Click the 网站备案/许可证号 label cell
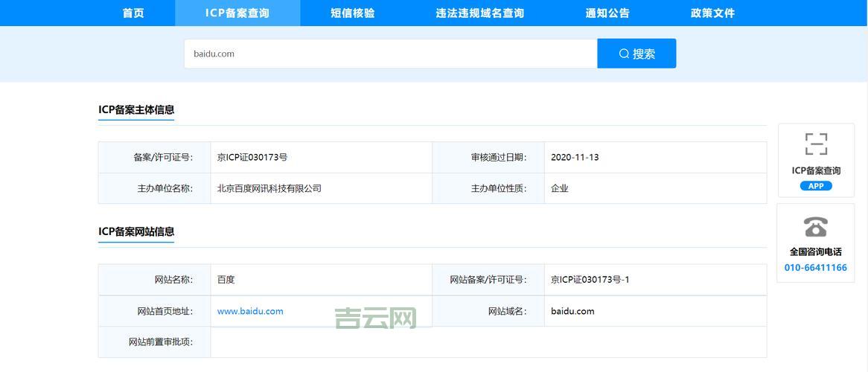Viewport: 868px width, 372px height. (488, 280)
